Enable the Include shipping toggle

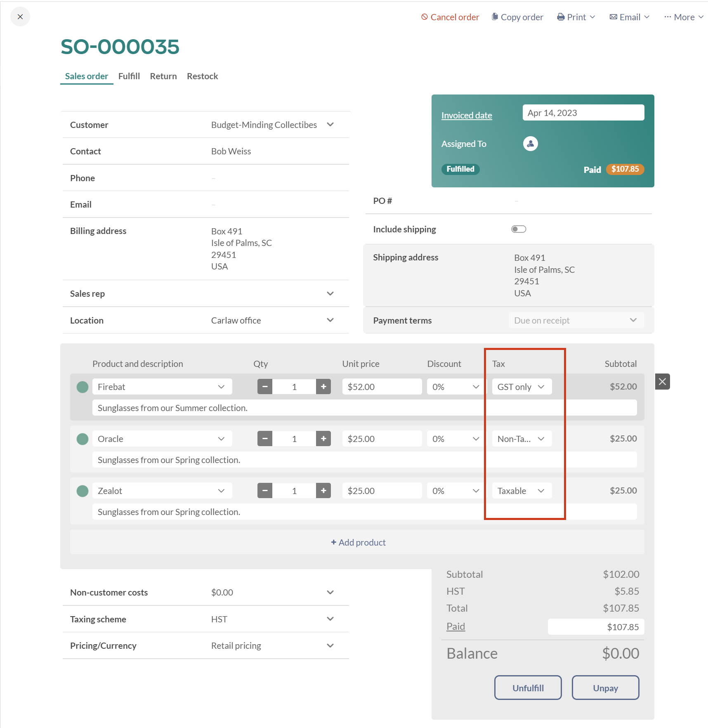(518, 229)
